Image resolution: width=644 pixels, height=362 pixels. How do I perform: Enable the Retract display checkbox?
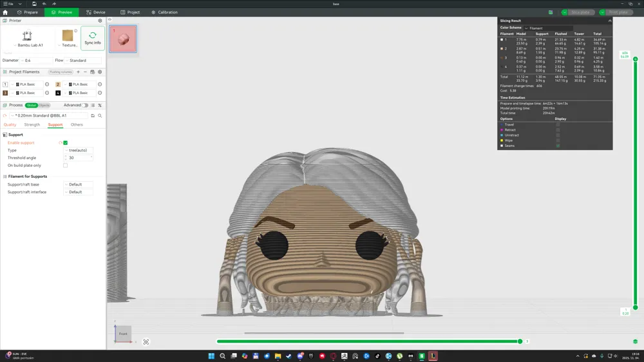click(x=558, y=130)
